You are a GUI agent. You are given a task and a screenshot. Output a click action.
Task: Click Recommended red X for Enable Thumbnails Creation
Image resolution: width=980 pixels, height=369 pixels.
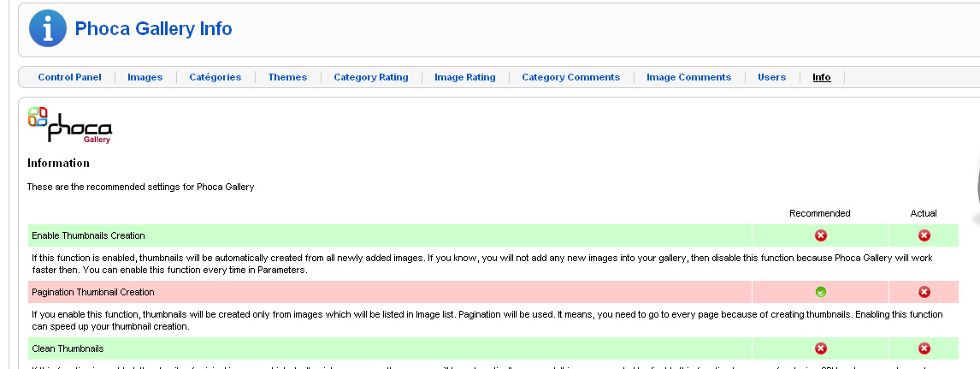click(820, 235)
